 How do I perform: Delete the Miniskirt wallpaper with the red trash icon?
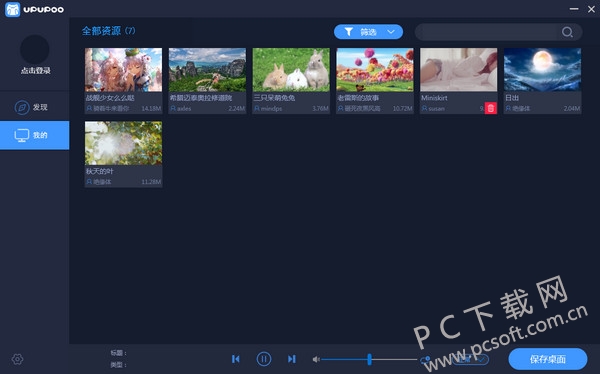click(491, 108)
